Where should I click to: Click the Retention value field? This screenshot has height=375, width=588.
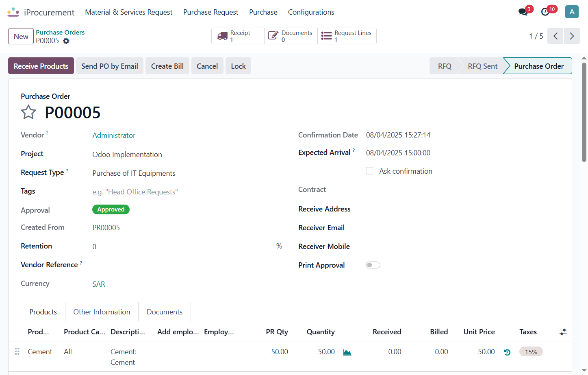[183, 246]
